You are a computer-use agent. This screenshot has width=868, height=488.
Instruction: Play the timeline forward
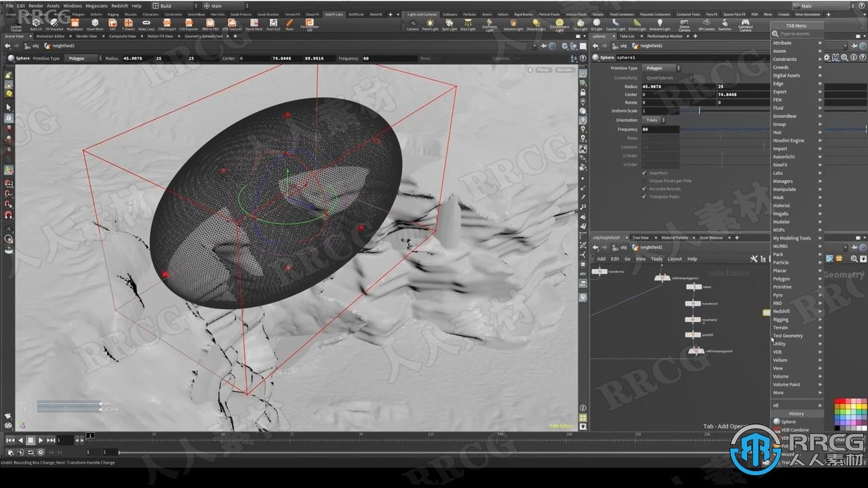40,440
